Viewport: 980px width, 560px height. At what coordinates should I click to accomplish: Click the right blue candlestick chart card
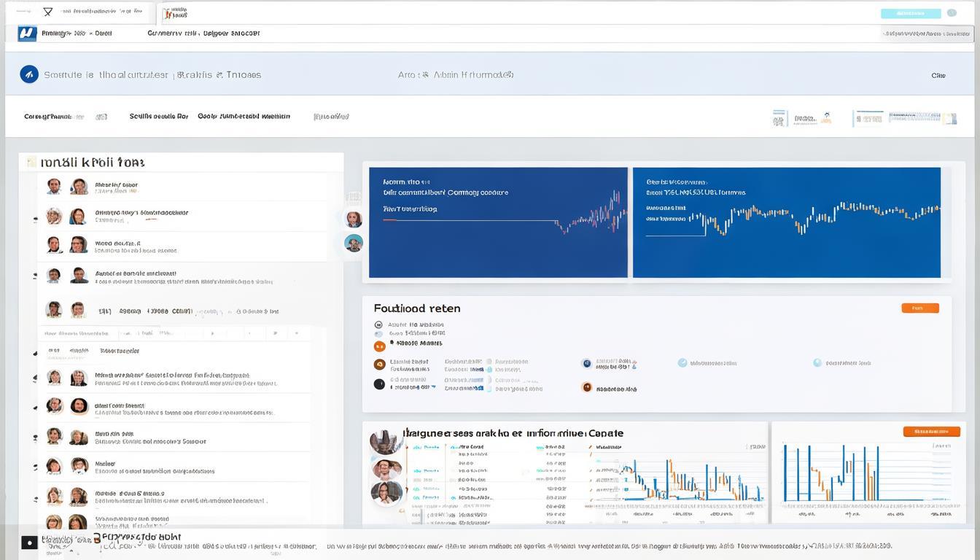(x=786, y=222)
